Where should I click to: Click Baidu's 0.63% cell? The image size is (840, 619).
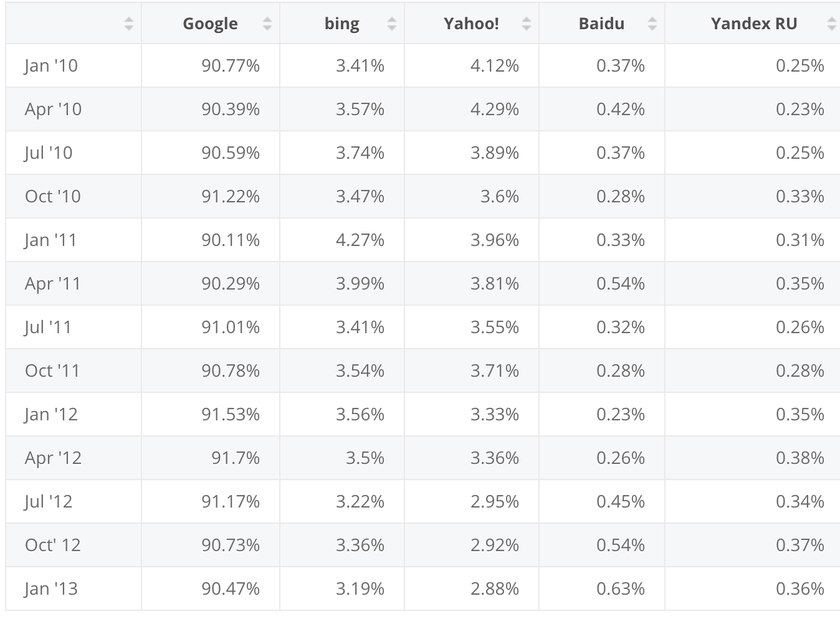point(621,588)
